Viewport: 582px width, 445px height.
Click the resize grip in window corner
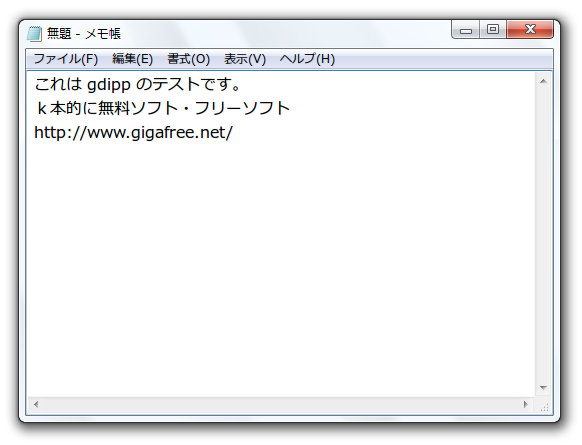pyautogui.click(x=544, y=407)
